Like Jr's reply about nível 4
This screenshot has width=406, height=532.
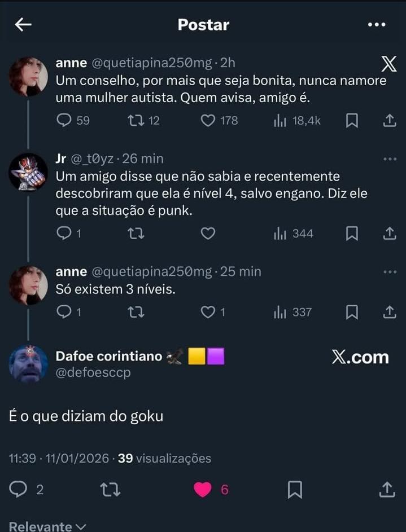[x=208, y=233]
